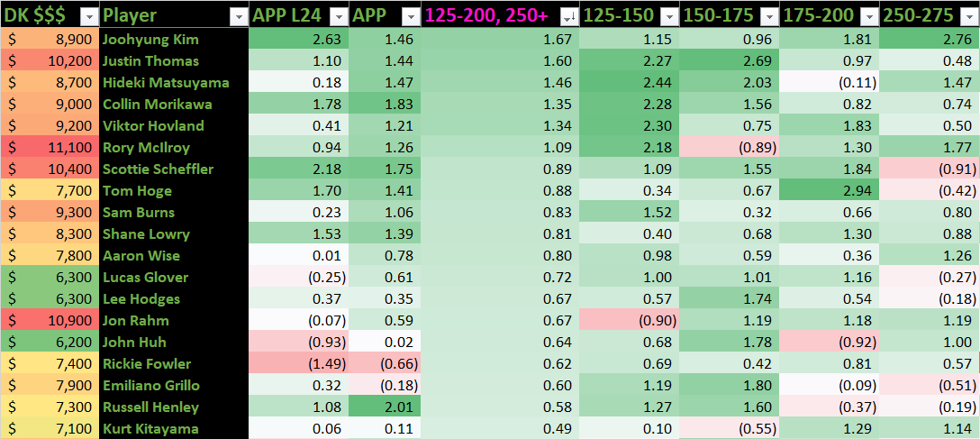Viewport: 980px width, 439px height.
Task: Select the DK $$$ header cell
Action: tap(50, 15)
